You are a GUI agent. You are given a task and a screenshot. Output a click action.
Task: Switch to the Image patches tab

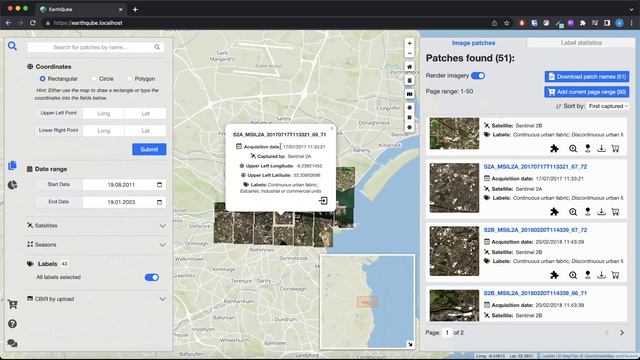[473, 43]
